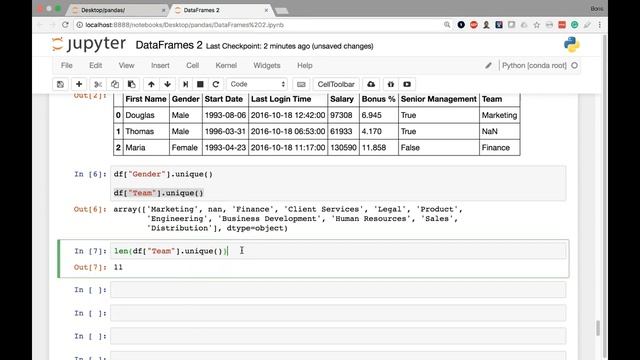640x360 pixels.
Task: Click the Python logo icon
Action: point(571,45)
